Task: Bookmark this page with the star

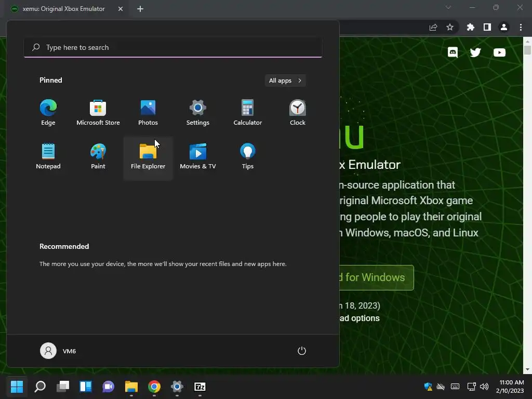Action: (x=450, y=27)
